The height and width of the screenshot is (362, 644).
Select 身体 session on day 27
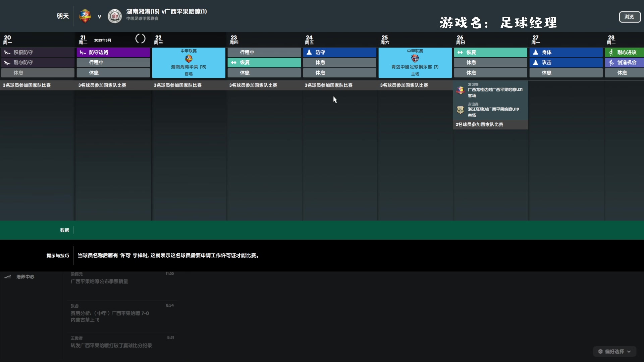[566, 52]
